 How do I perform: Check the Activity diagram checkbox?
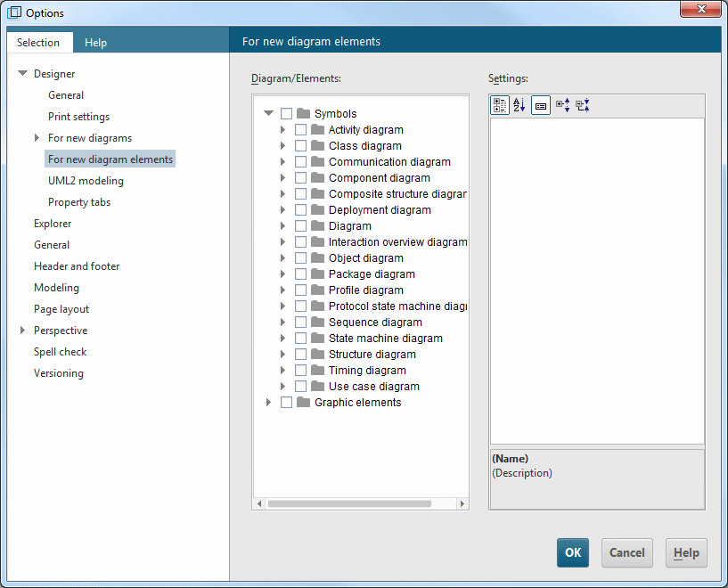(301, 129)
